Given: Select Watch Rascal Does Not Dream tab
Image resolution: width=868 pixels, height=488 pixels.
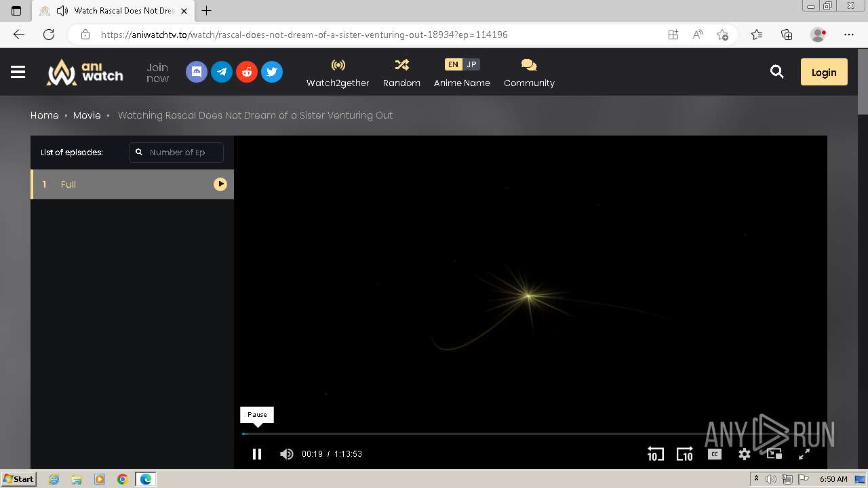Looking at the screenshot, I should point(112,11).
